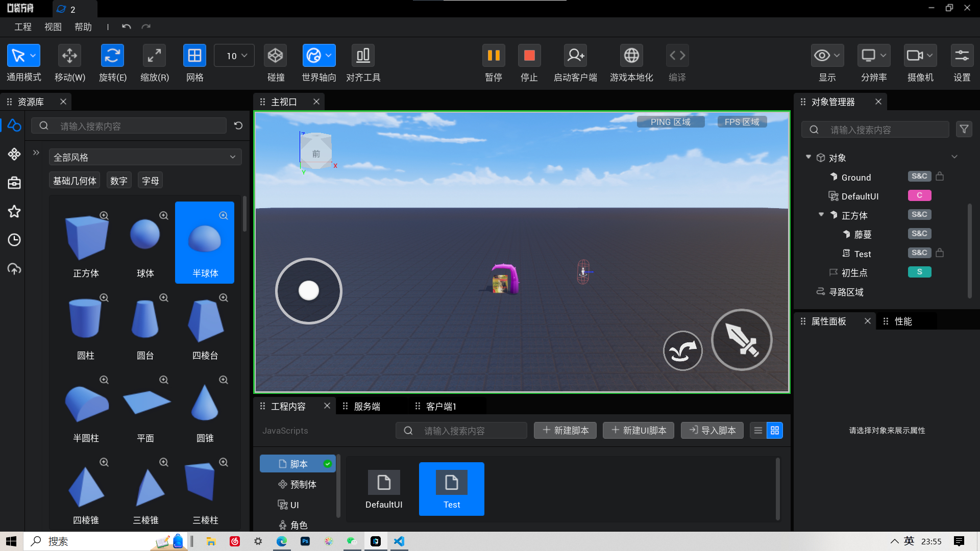The height and width of the screenshot is (551, 980).
Task: Activate the Rotate (E) tool
Action: point(112,56)
